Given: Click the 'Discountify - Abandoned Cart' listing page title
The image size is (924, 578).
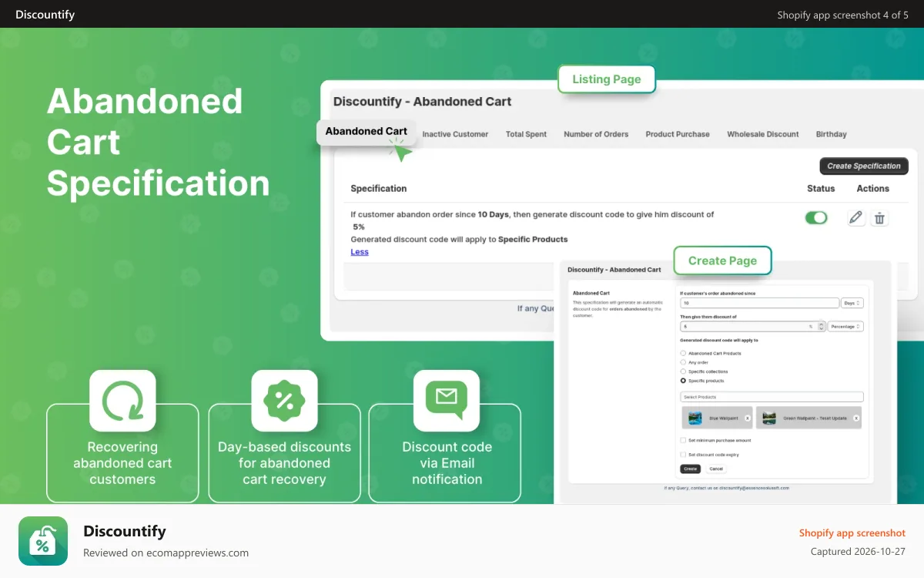Looking at the screenshot, I should (422, 101).
